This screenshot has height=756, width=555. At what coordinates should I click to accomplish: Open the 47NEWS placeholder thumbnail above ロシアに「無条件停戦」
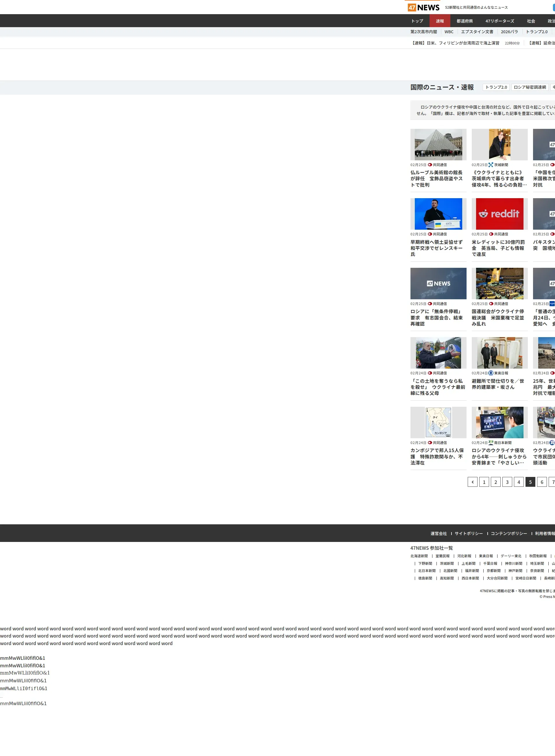pyautogui.click(x=439, y=283)
